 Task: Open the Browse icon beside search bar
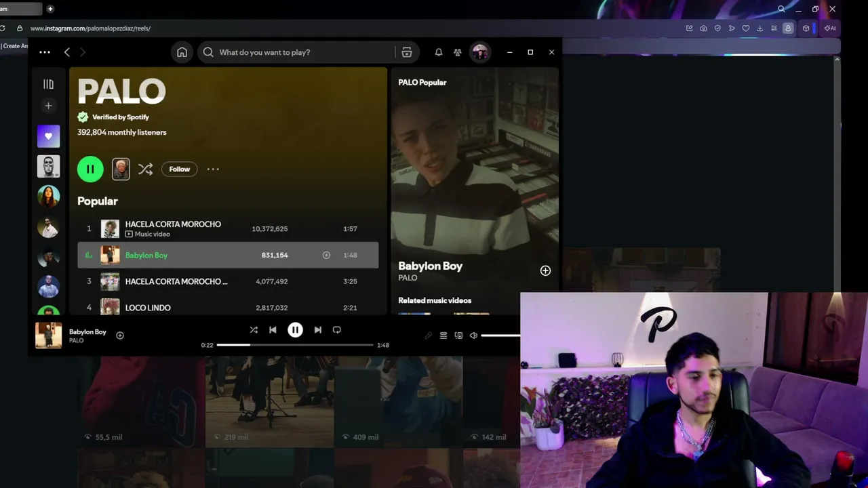click(407, 52)
